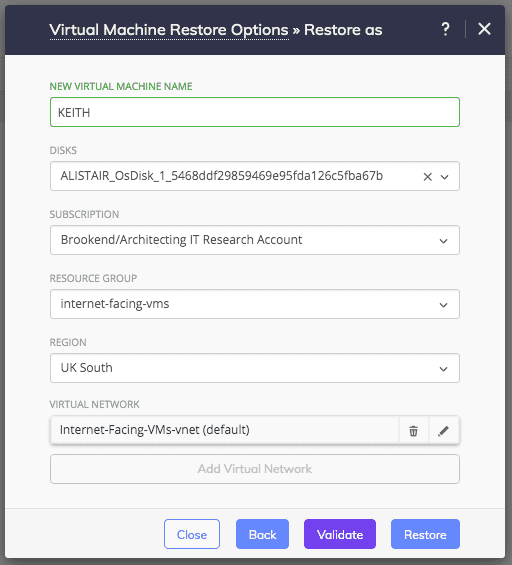
Task: Open help via the question mark icon
Action: [445, 29]
